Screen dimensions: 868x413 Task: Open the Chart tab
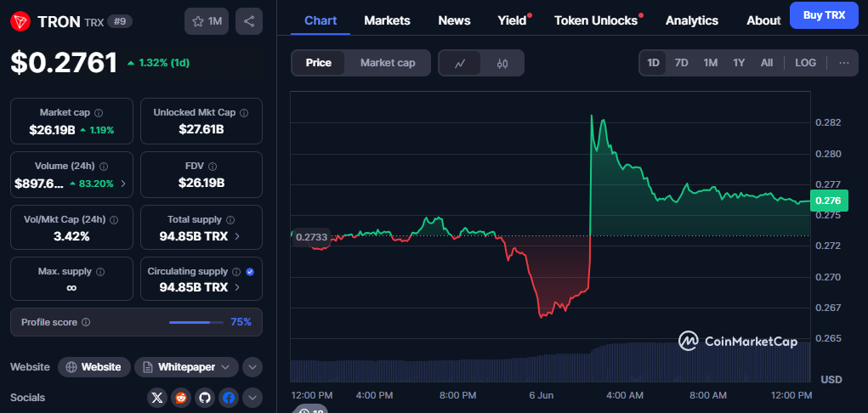tap(321, 20)
